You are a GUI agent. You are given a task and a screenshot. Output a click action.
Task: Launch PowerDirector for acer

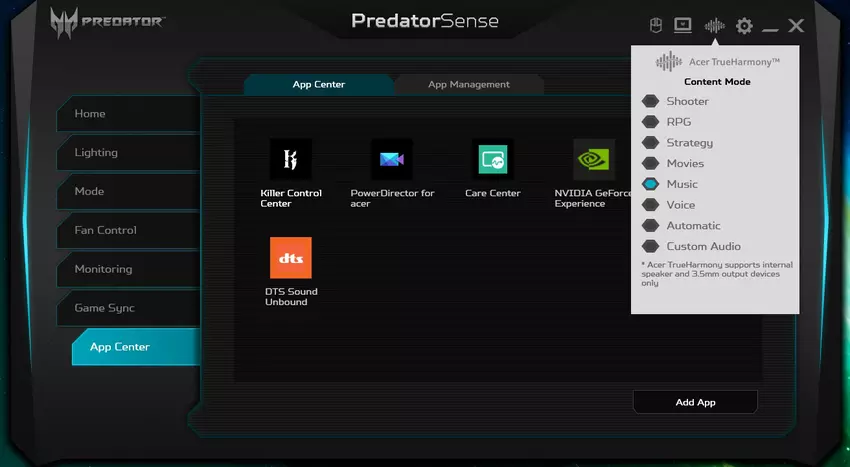point(392,160)
